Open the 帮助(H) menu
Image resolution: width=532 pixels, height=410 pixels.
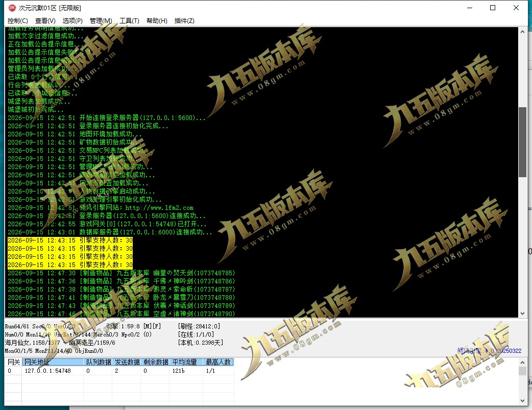tap(157, 21)
